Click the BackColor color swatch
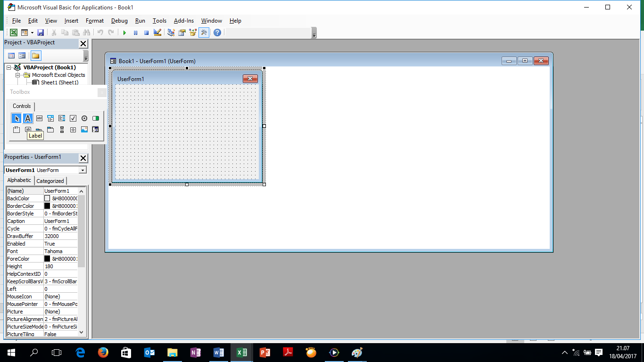This screenshot has width=644, height=362. click(47, 198)
